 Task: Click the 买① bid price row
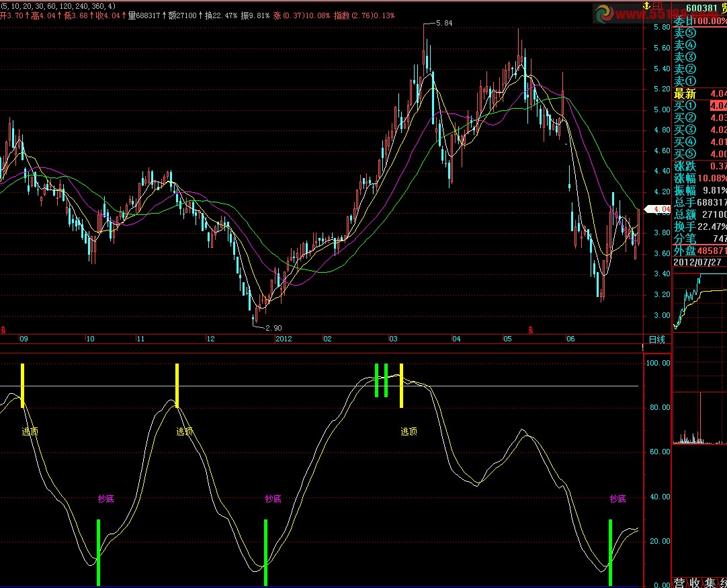699,106
